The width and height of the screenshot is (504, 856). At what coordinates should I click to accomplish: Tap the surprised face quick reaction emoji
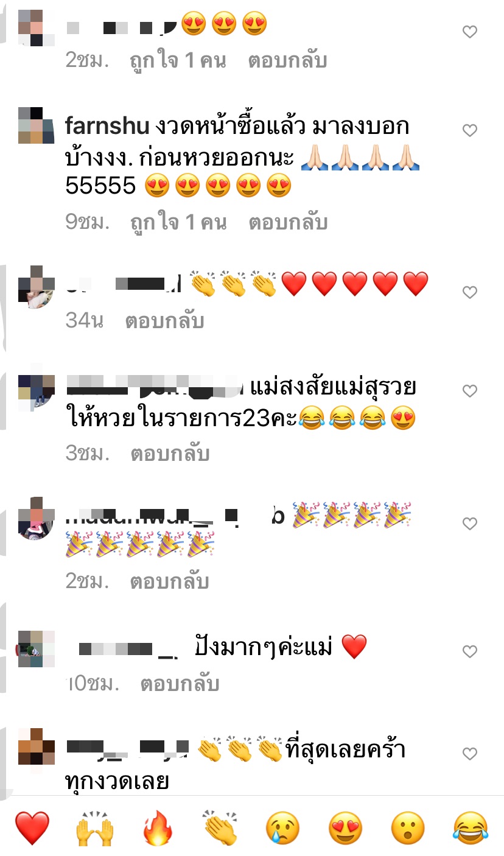point(408,829)
